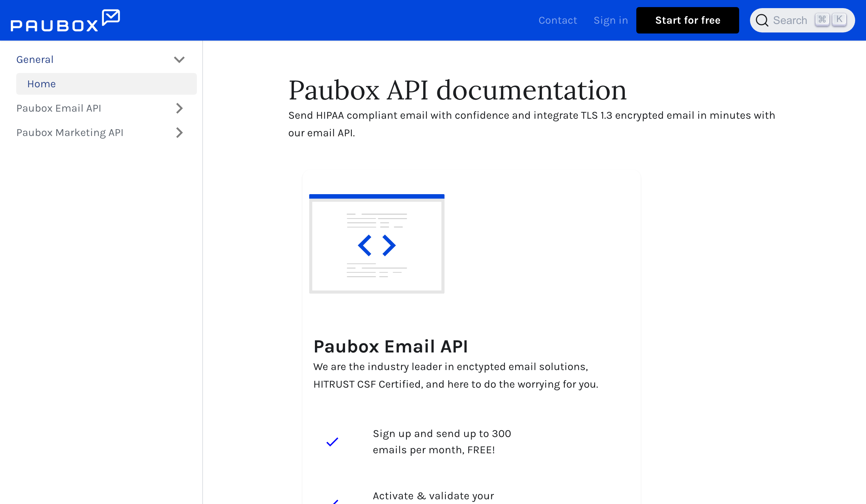The image size is (866, 504).
Task: Select Home in the sidebar
Action: pos(107,84)
